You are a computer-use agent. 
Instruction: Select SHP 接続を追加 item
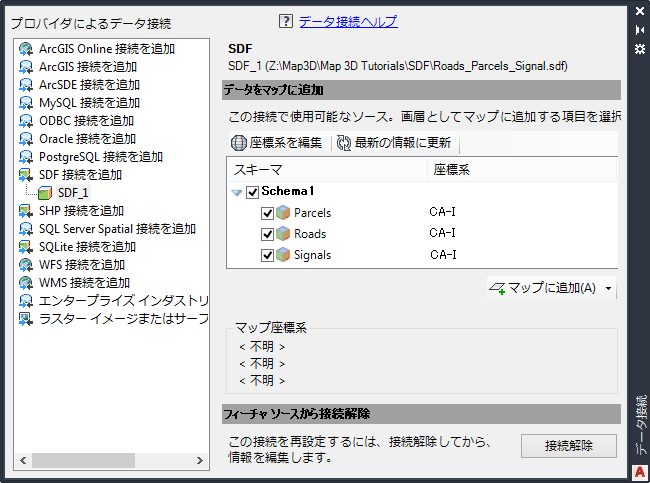point(81,211)
